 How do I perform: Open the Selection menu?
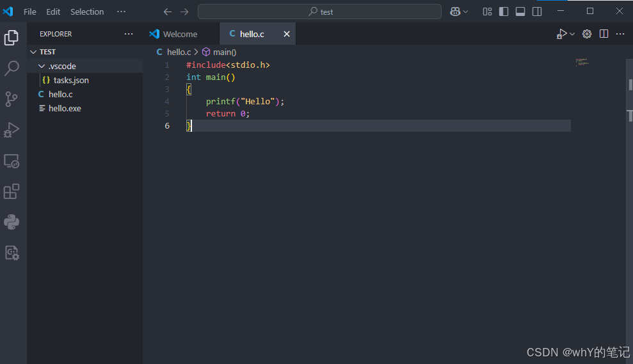87,12
